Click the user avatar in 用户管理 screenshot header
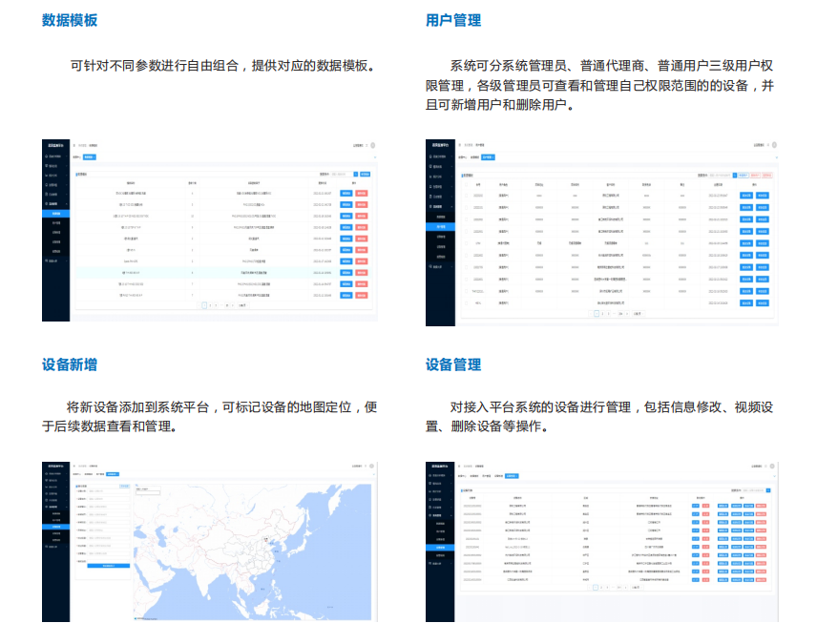 (774, 145)
